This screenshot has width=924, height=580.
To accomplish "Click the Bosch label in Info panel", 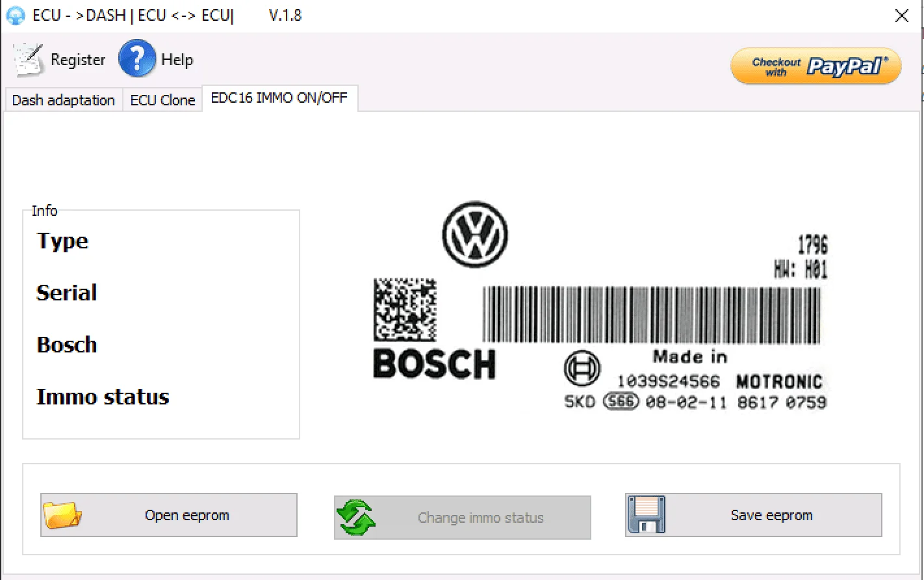I will point(67,345).
